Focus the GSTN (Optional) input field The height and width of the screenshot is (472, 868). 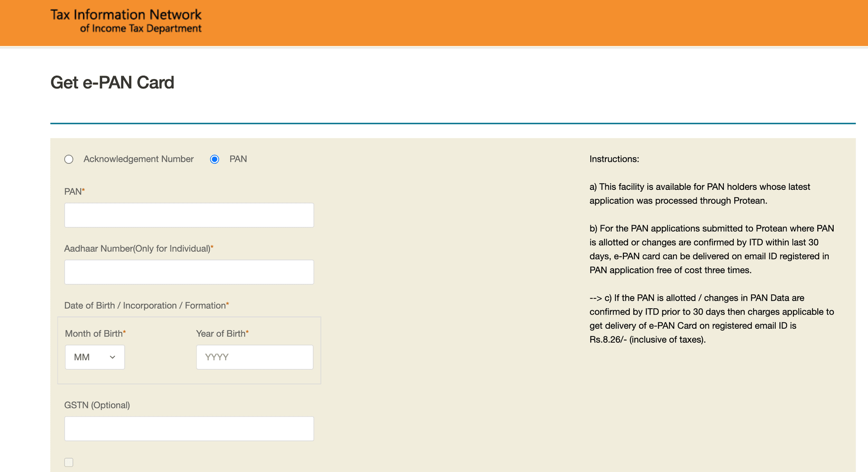click(189, 429)
